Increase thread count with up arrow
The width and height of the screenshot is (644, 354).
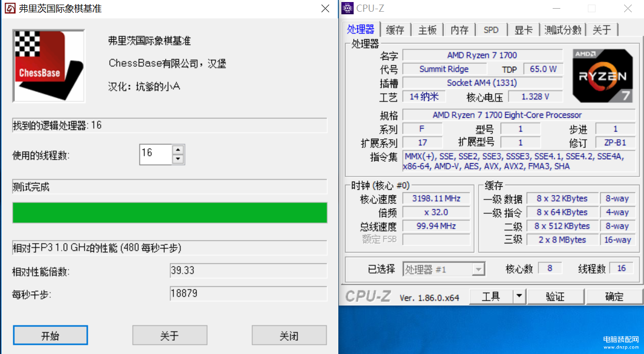point(178,150)
